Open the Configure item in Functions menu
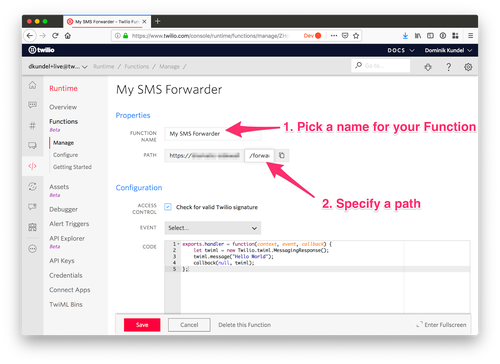Viewport: 500px width, 364px height. click(65, 155)
